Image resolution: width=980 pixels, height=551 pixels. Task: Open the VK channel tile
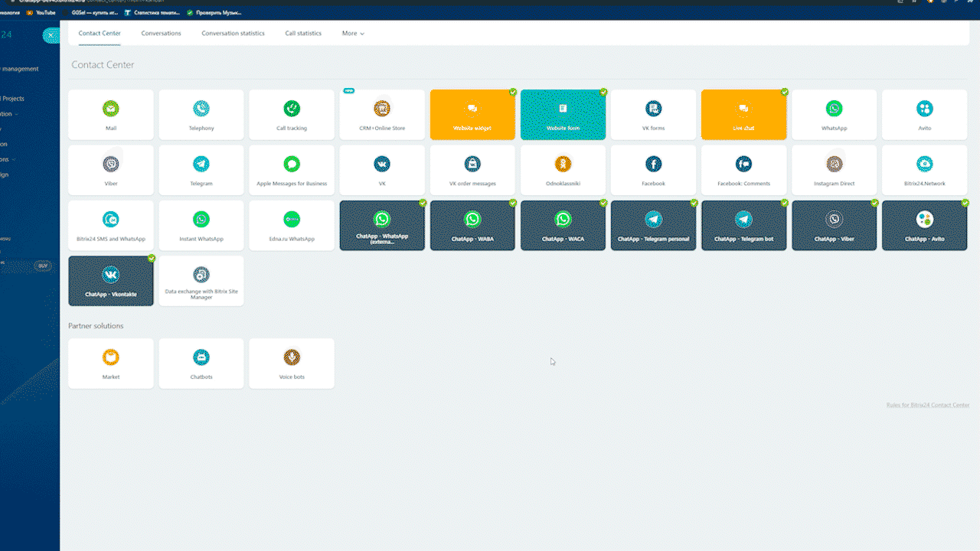click(x=382, y=170)
